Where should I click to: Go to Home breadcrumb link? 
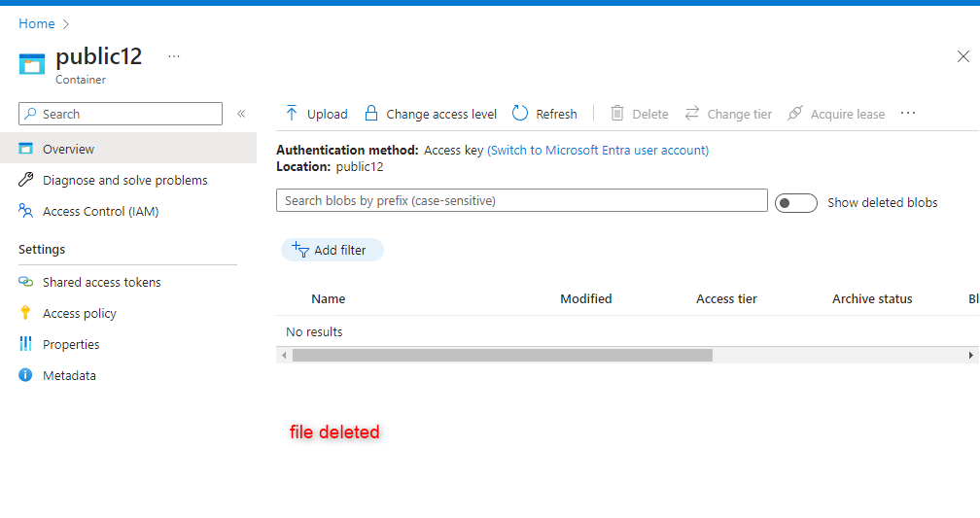tap(37, 23)
